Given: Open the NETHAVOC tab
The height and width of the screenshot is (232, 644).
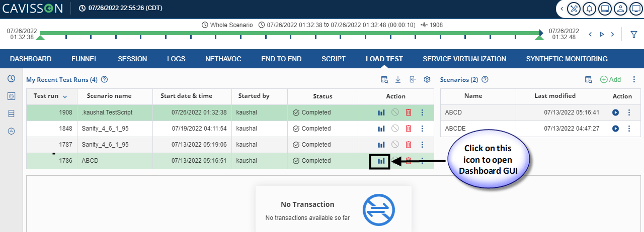Looking at the screenshot, I should click(x=223, y=59).
